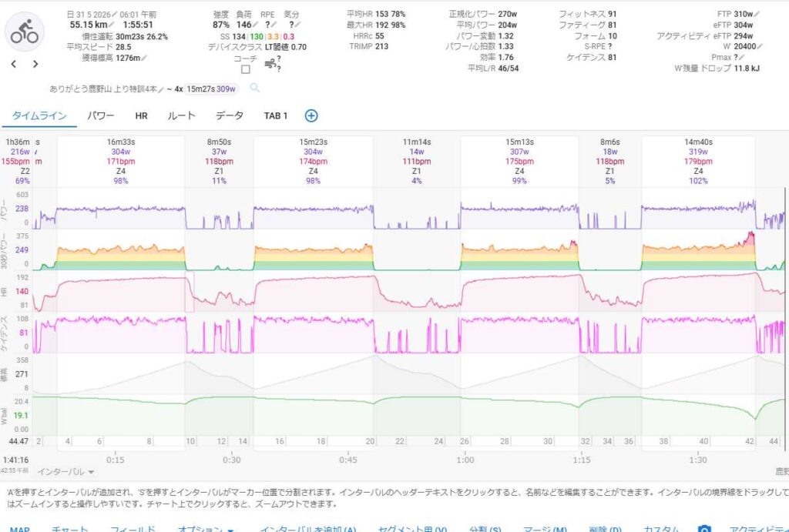Open the インターバル dropdown below the chart
This screenshot has width=789, height=532.
pos(66,472)
